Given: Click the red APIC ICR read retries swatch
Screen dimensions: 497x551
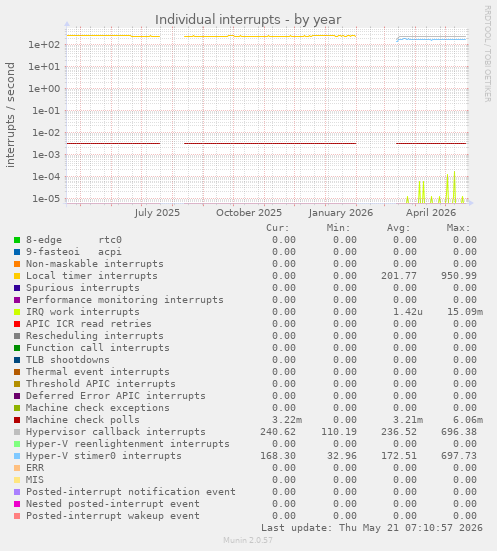Looking at the screenshot, I should pyautogui.click(x=17, y=324).
